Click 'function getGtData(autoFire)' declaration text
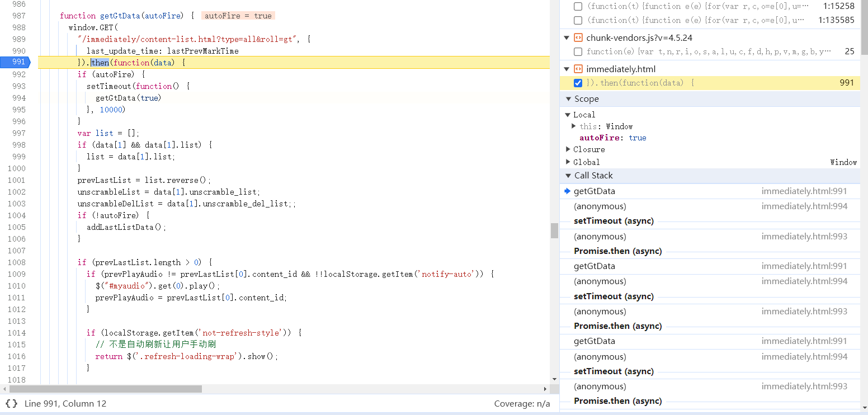 point(121,16)
